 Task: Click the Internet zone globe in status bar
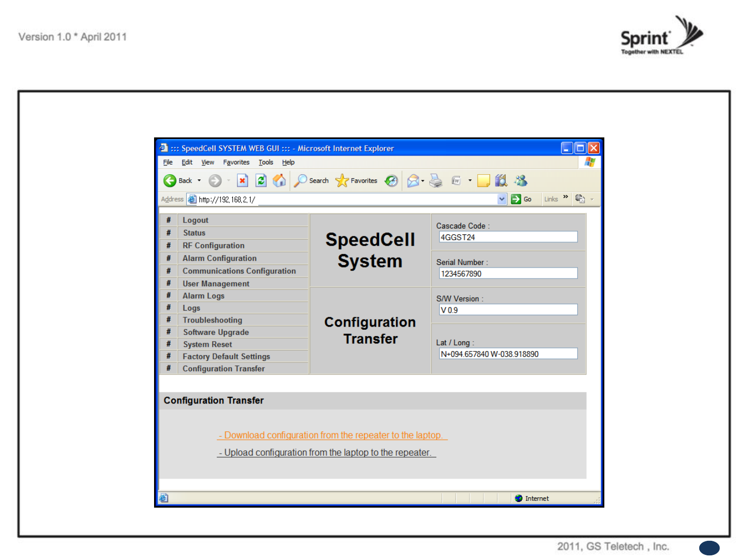[x=519, y=498]
